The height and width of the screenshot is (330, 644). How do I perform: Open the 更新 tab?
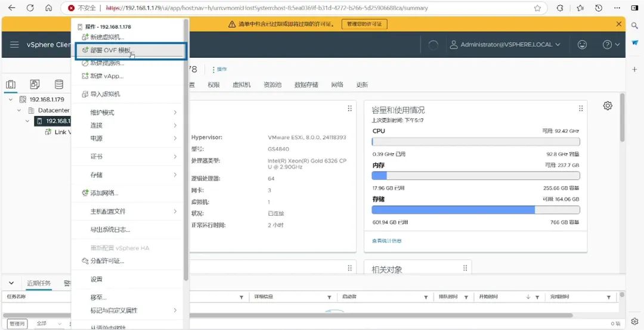[x=362, y=85]
